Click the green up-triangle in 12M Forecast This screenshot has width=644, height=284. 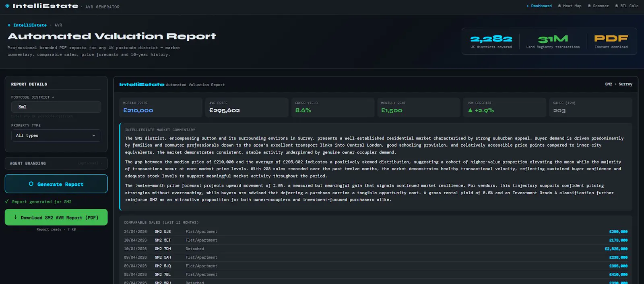point(470,110)
